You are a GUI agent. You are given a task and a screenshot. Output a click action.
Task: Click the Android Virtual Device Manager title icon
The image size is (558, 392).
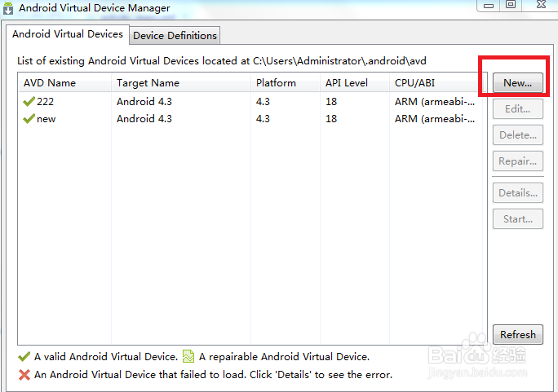[x=8, y=8]
